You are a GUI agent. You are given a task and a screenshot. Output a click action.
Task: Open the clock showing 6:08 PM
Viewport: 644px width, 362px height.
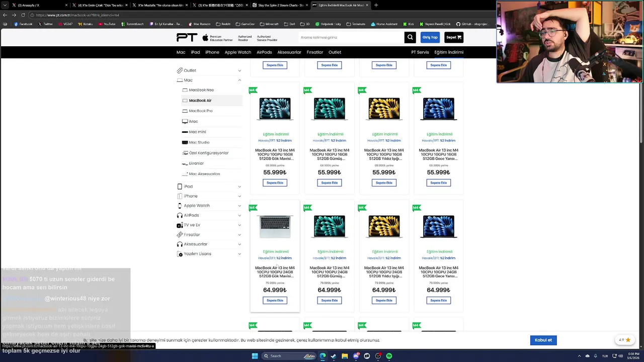tap(633, 356)
